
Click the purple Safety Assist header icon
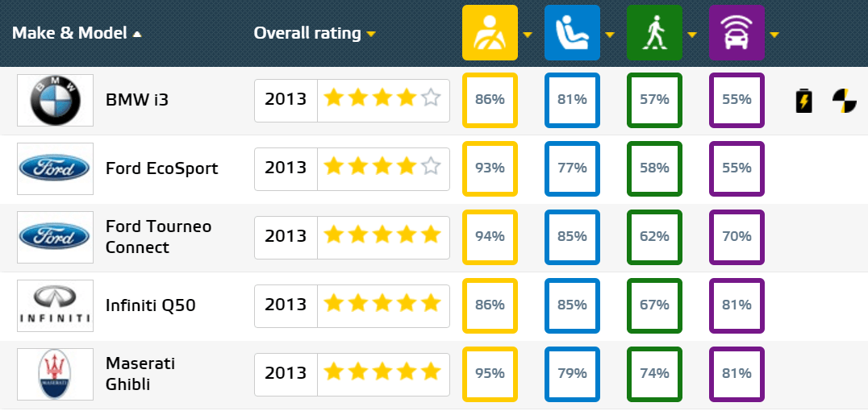tap(737, 32)
